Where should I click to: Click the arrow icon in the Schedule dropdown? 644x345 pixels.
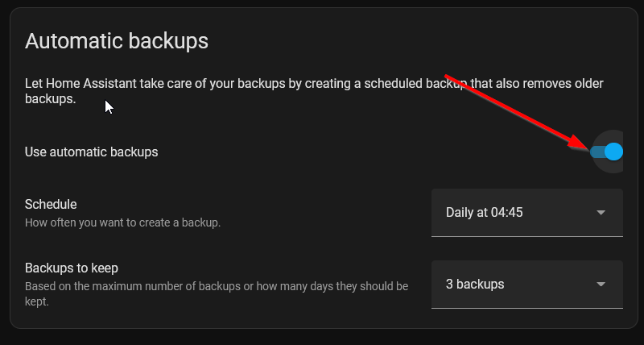click(601, 213)
